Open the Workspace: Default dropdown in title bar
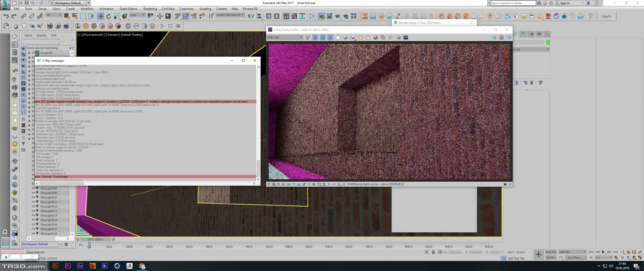Screen dimensions: 644x271 [70, 3]
